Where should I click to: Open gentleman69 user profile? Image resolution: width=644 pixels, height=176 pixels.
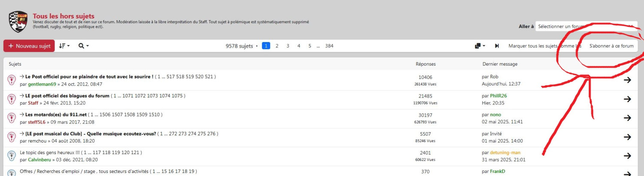[x=42, y=84]
